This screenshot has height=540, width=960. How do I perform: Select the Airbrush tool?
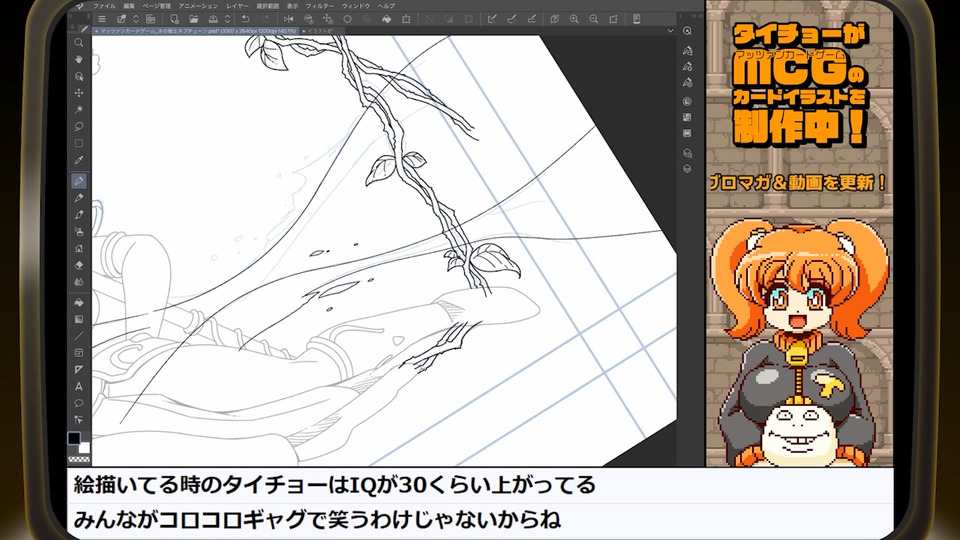tap(78, 232)
